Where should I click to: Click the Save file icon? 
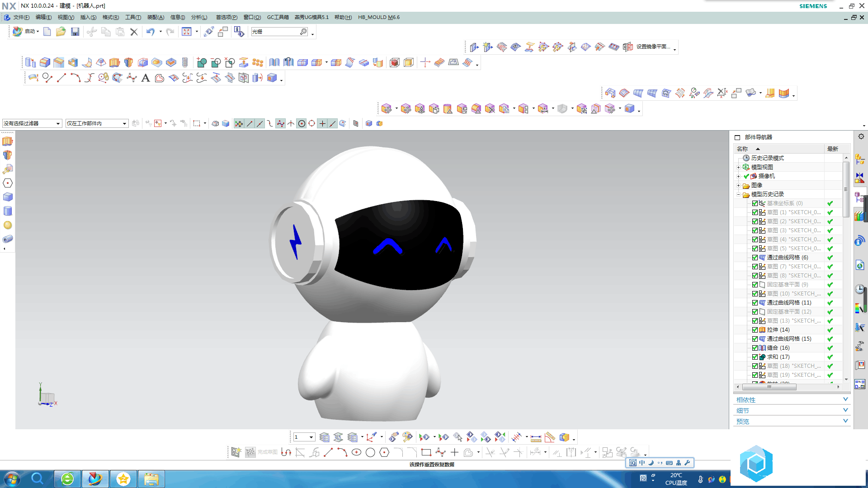click(x=75, y=32)
